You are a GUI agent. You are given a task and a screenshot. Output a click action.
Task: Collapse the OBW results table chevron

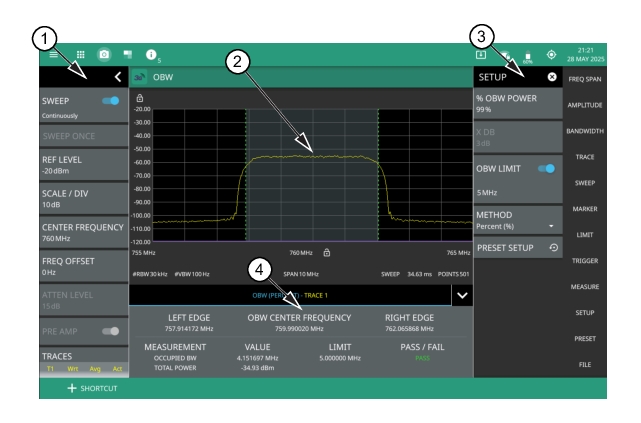tap(461, 295)
